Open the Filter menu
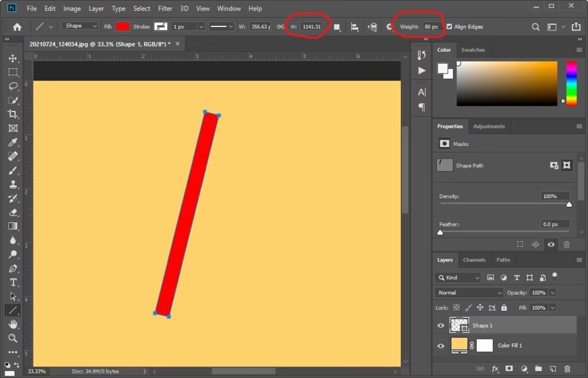Viewport: 588px width, 378px height. click(165, 9)
